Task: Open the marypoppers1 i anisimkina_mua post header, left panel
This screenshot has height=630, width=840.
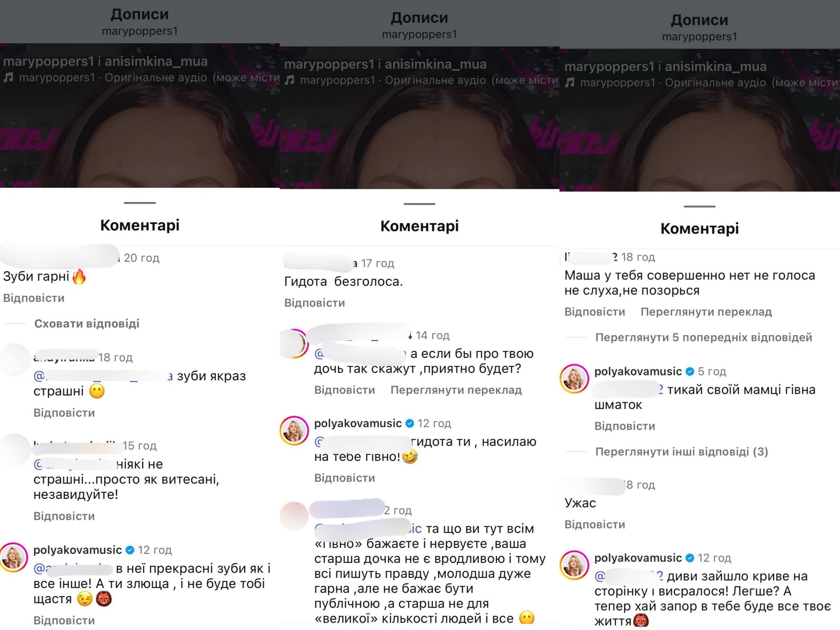Action: (105, 62)
